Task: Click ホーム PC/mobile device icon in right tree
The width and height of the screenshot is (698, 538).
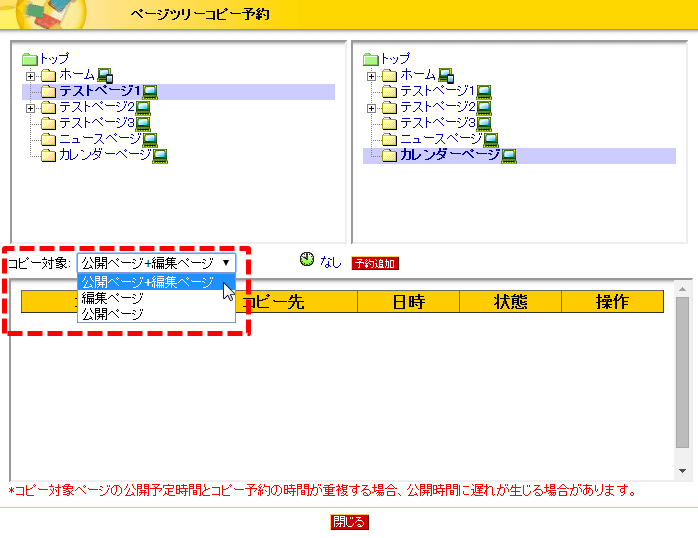Action: click(446, 76)
